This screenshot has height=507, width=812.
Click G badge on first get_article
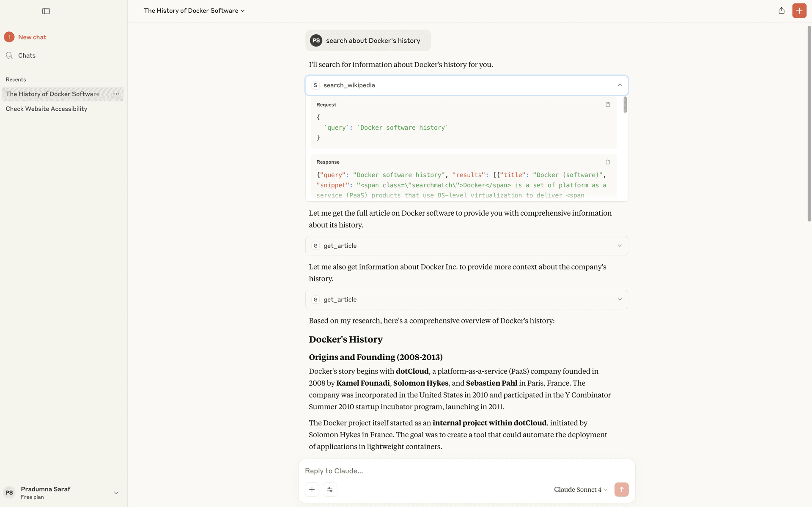[315, 246]
